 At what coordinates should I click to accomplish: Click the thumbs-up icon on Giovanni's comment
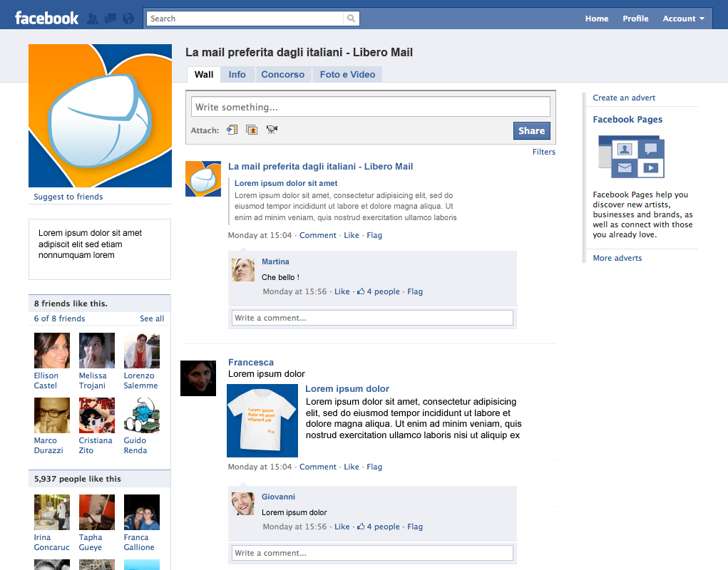[361, 527]
